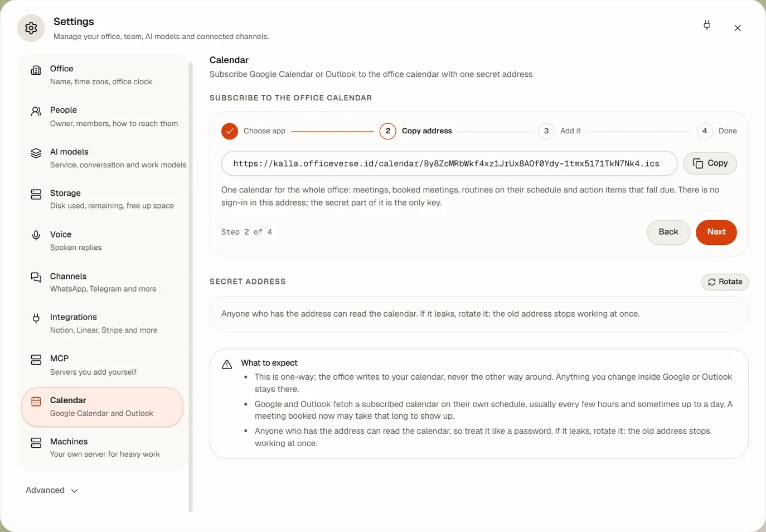This screenshot has width=766, height=532.
Task: Select Machines in the sidebar
Action: [103, 447]
